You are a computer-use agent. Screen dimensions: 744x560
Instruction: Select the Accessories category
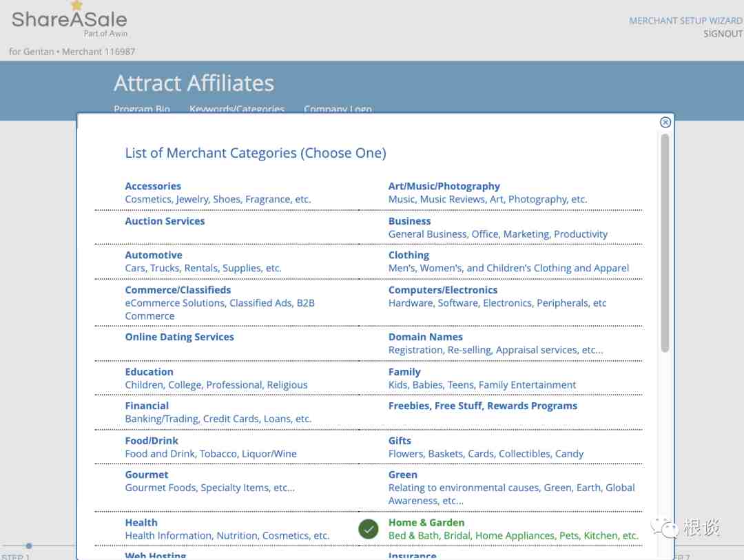pyautogui.click(x=153, y=186)
